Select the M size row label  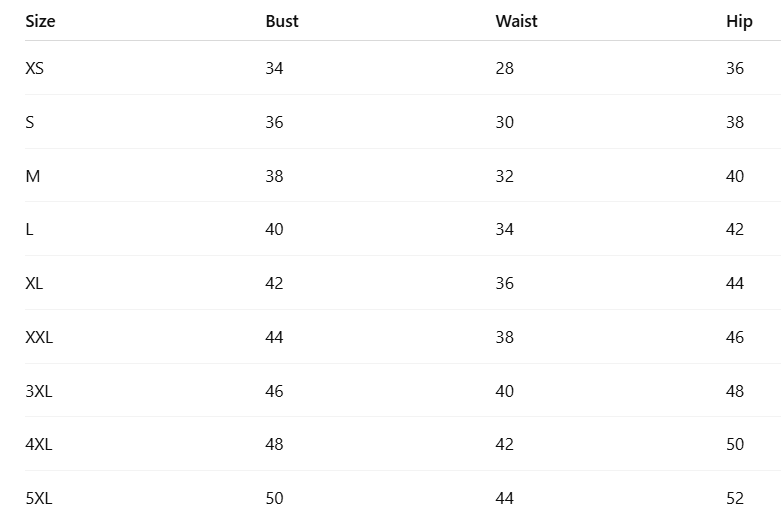point(33,176)
